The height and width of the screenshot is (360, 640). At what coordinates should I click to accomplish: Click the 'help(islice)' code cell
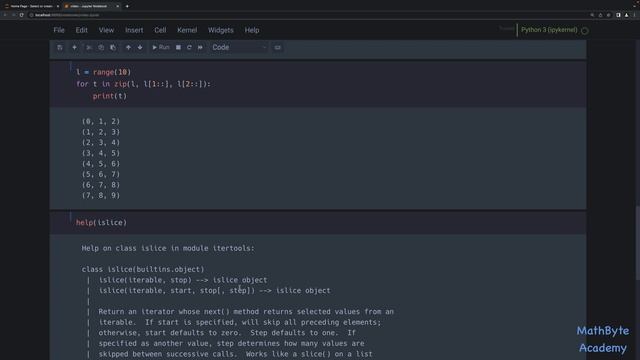pyautogui.click(x=101, y=223)
